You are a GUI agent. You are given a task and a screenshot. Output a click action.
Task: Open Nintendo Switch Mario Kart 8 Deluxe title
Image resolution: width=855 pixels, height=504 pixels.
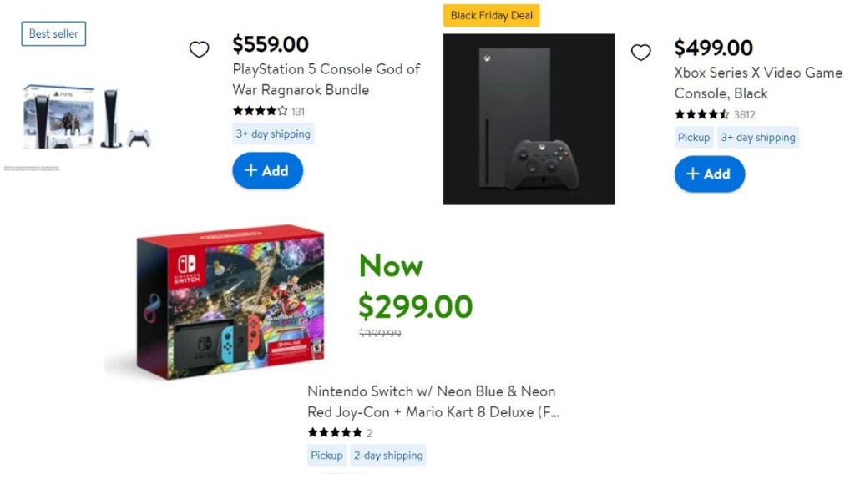point(432,401)
